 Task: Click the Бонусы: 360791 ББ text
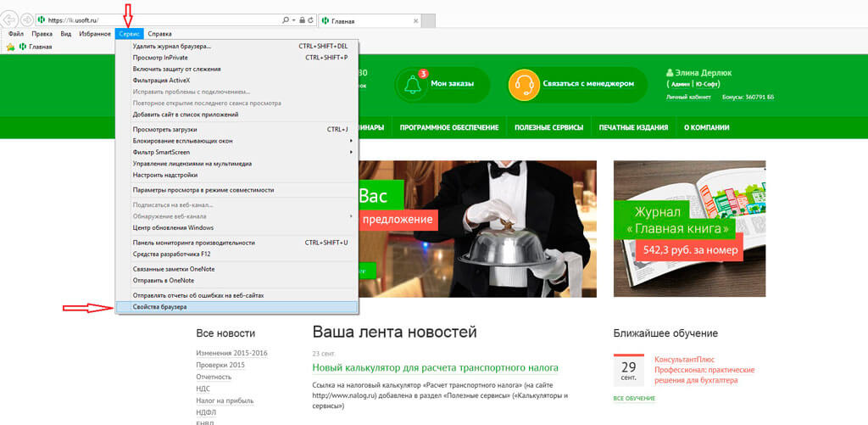[x=748, y=97]
